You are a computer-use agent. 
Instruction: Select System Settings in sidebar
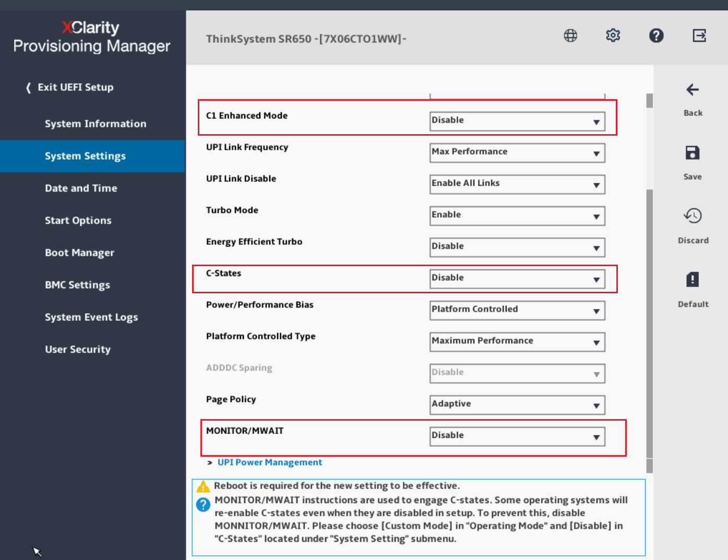coord(92,156)
